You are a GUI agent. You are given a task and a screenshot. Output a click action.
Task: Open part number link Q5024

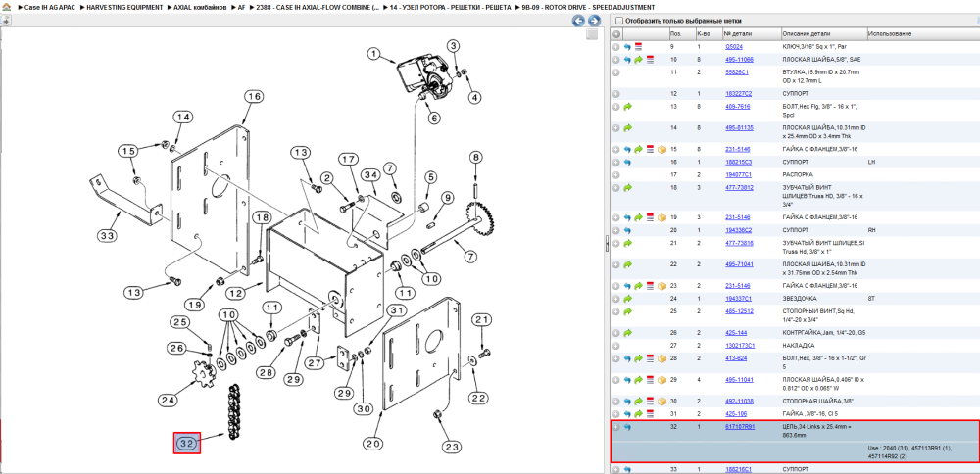point(734,47)
